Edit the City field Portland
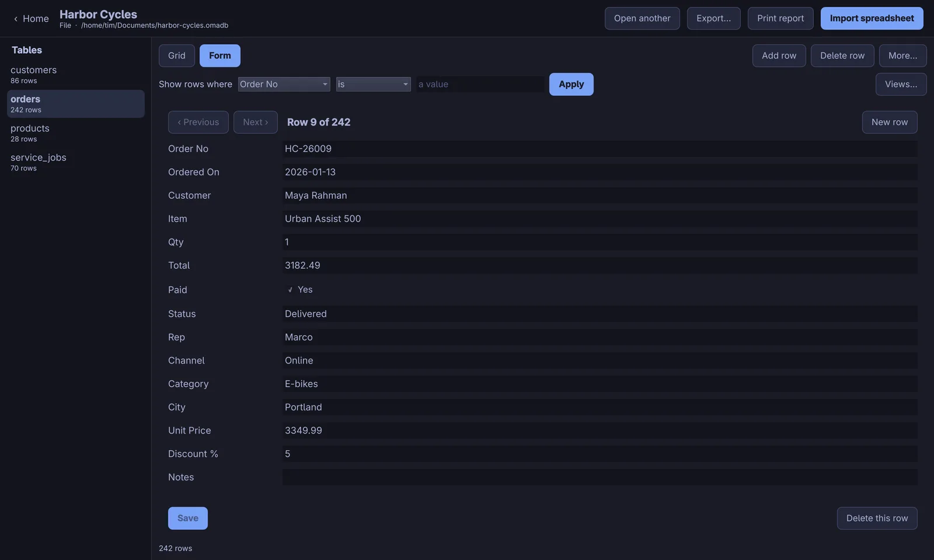The height and width of the screenshot is (560, 934). click(600, 407)
